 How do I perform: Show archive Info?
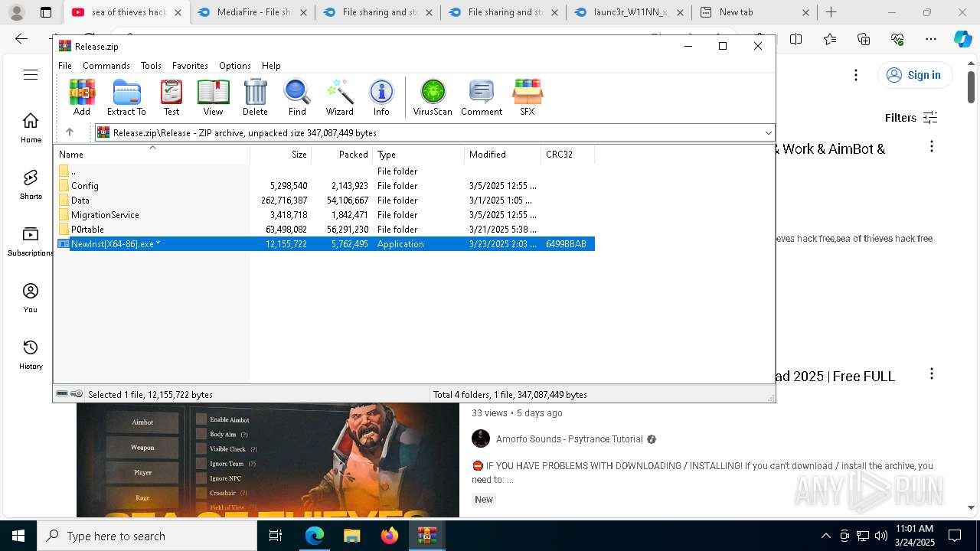tap(381, 97)
